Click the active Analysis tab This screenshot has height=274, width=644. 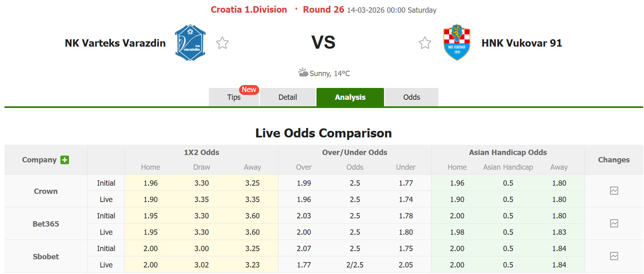coord(350,97)
